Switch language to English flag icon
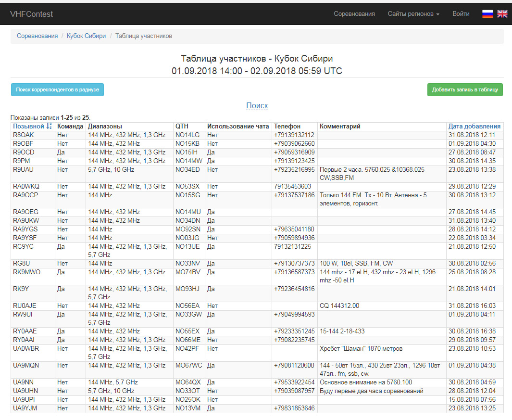The image size is (512, 420). coord(502,14)
